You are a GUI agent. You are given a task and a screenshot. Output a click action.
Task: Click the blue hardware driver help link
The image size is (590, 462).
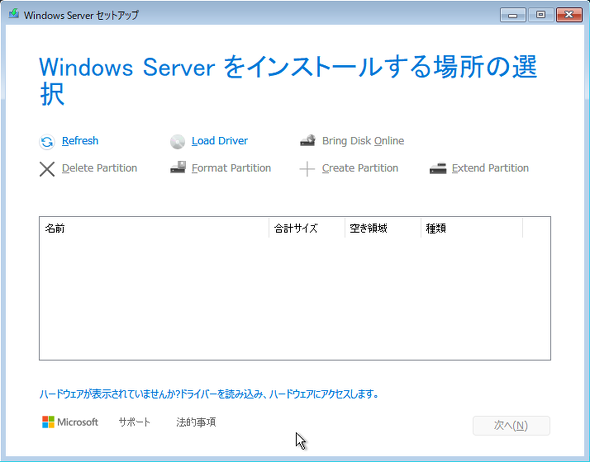pos(209,394)
